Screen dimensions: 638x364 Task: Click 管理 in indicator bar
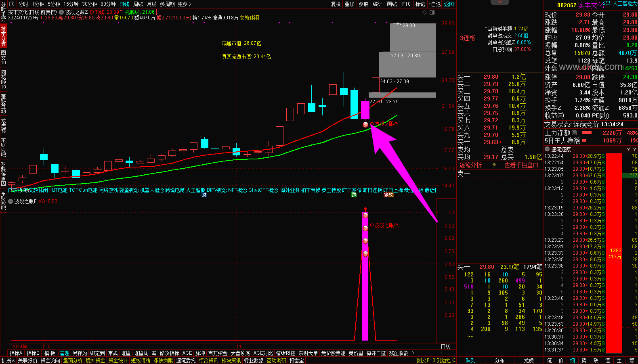click(x=65, y=353)
